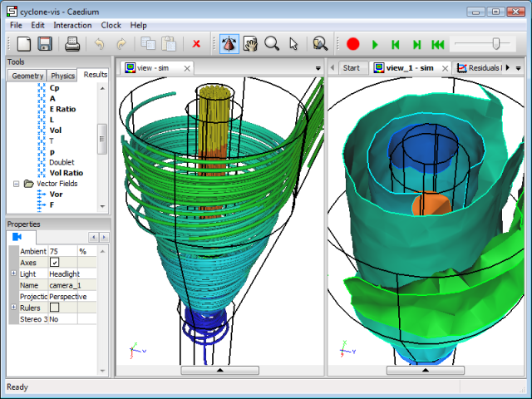Viewport: 532px width, 399px height.
Task: Click the red X delete icon
Action: (196, 44)
